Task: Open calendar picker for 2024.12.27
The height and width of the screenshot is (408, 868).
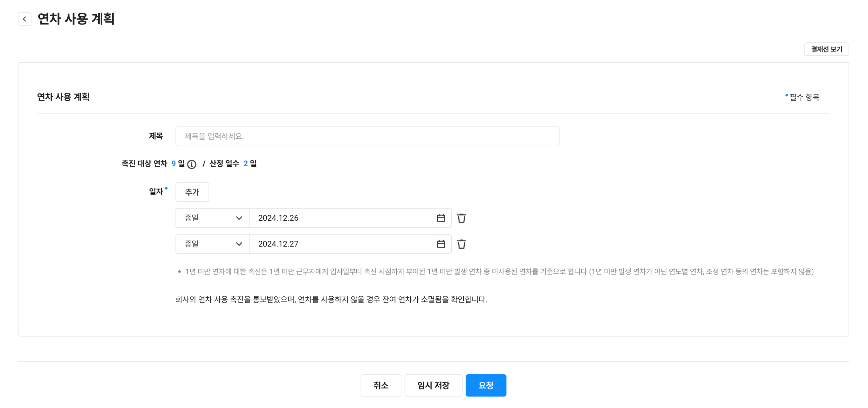Action: pyautogui.click(x=441, y=244)
